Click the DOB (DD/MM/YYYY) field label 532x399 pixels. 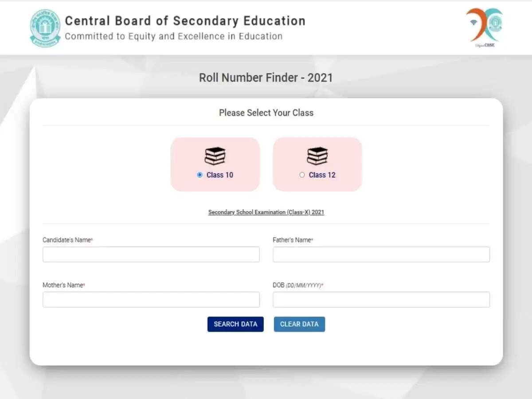pos(297,285)
